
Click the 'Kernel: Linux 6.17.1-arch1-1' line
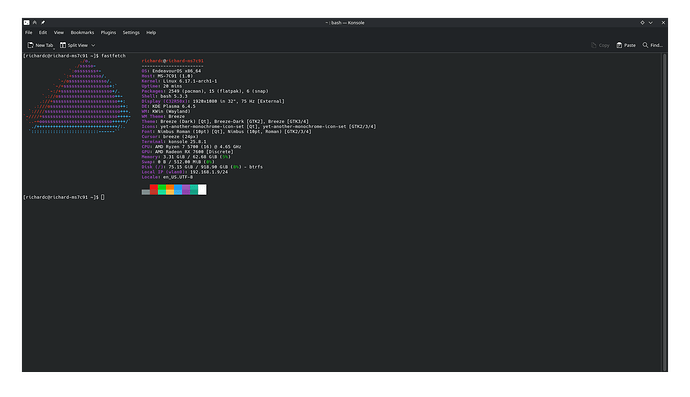(179, 81)
